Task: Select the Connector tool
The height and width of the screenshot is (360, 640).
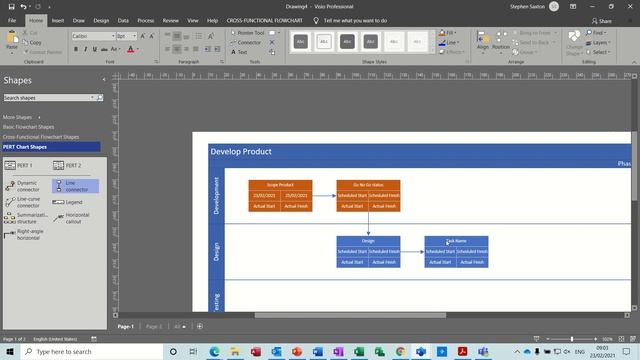Action: pyautogui.click(x=246, y=42)
